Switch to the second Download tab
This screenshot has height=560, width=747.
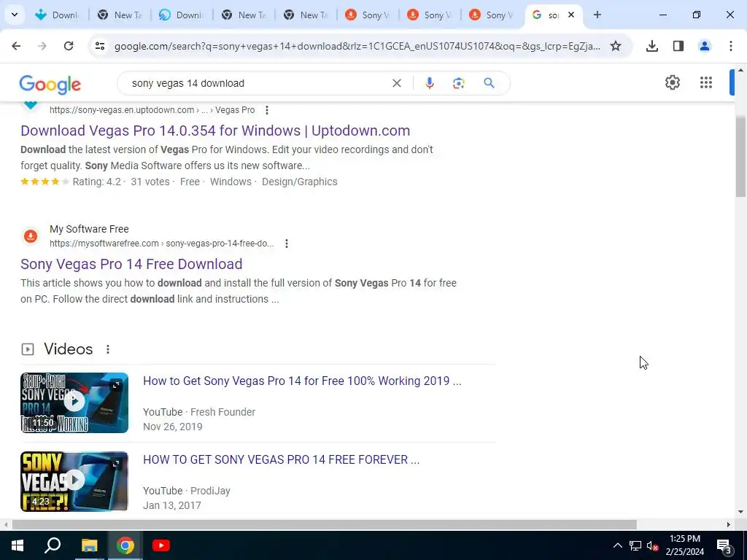click(182, 15)
